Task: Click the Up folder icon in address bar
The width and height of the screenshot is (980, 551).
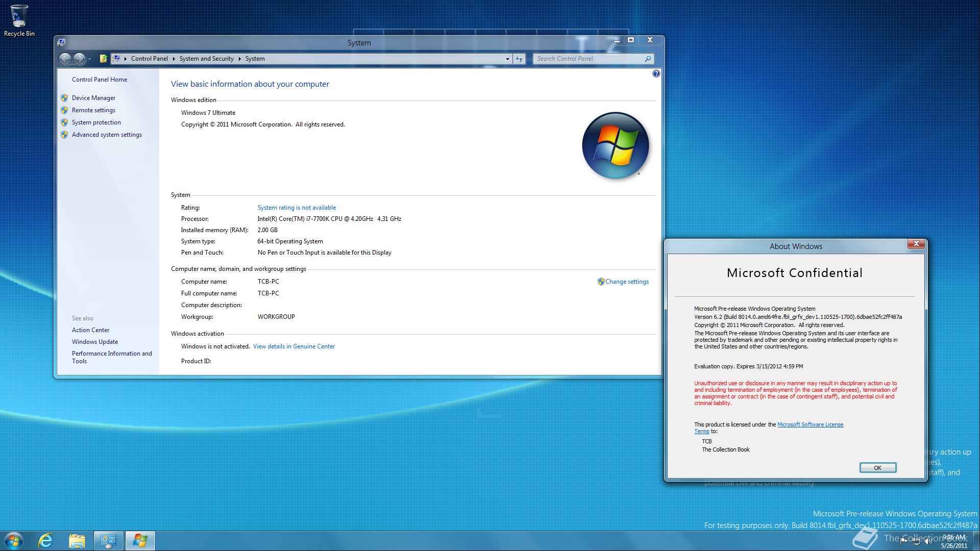Action: pyautogui.click(x=103, y=59)
